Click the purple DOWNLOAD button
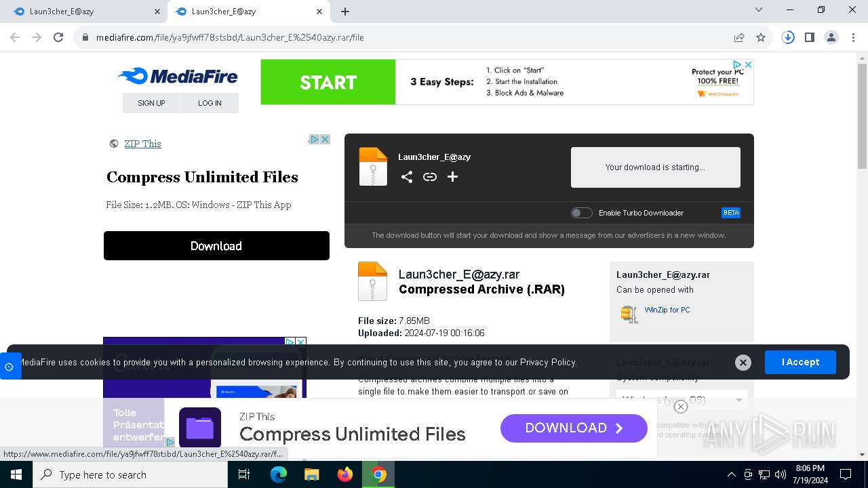This screenshot has height=488, width=868. (574, 428)
